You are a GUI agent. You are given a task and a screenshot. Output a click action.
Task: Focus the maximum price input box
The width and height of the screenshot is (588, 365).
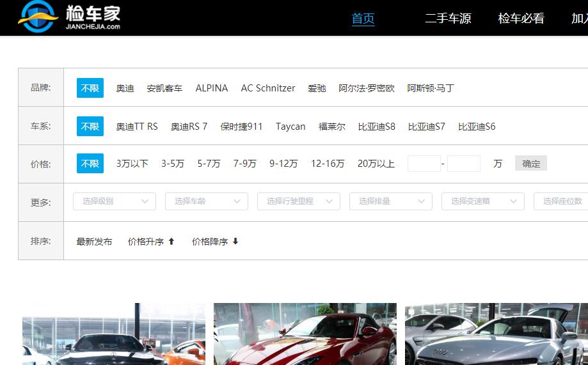point(464,164)
